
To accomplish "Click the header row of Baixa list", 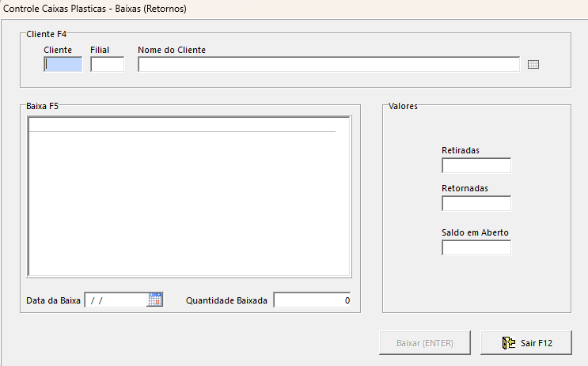I will click(182, 124).
